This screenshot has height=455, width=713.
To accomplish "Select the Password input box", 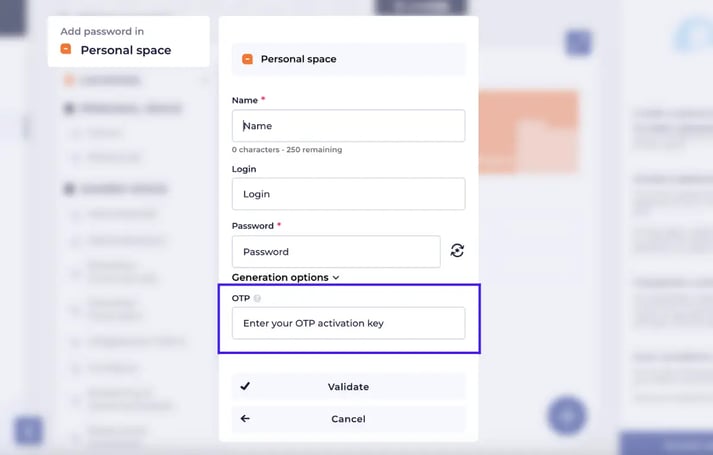I will click(x=336, y=252).
